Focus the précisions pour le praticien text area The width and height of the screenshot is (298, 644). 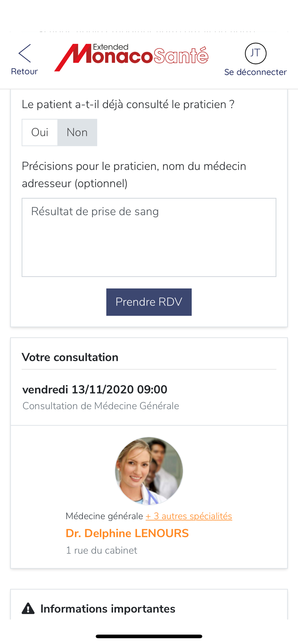coord(149,237)
